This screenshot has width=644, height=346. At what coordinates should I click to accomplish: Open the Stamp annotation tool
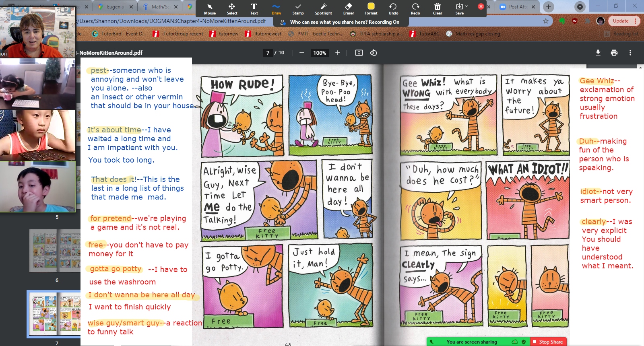point(298,9)
